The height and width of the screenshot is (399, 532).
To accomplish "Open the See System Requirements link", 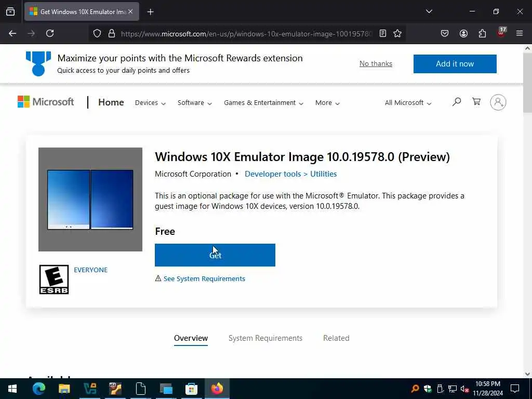I will tap(204, 278).
